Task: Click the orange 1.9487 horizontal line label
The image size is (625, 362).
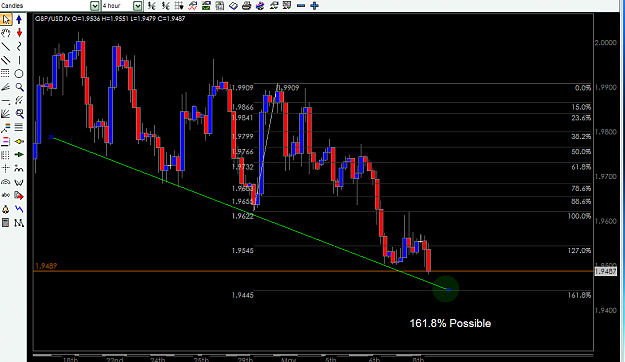Action: click(46, 266)
